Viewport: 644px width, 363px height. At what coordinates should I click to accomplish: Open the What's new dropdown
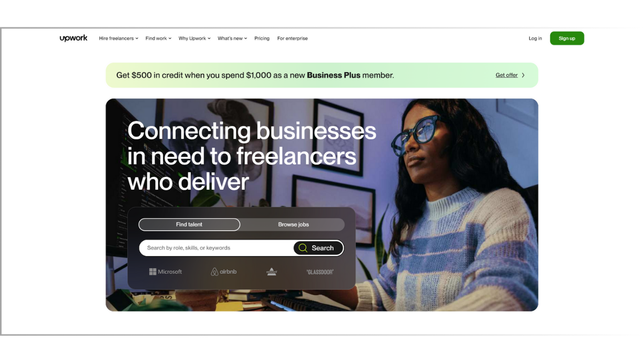(x=232, y=39)
